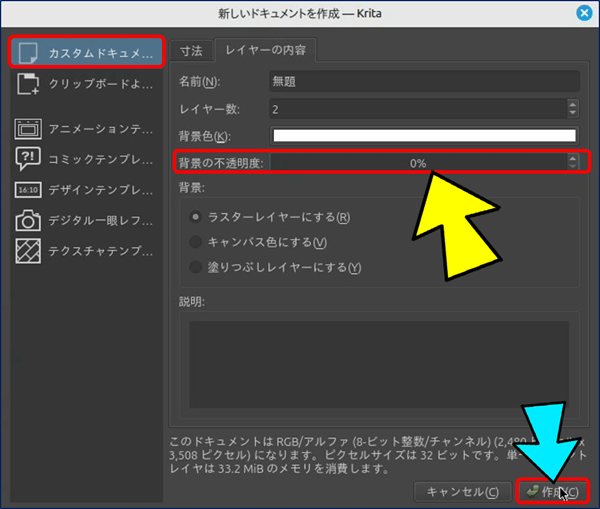Open the white 背景色 color swatch

click(424, 136)
